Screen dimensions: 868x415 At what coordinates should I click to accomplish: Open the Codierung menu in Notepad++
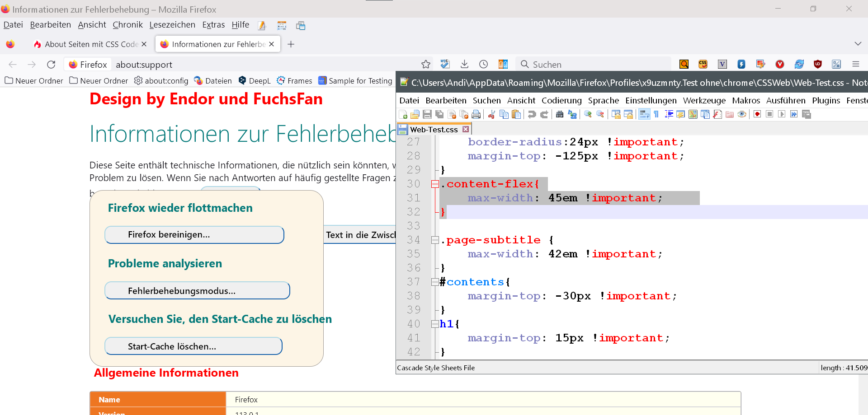click(561, 100)
